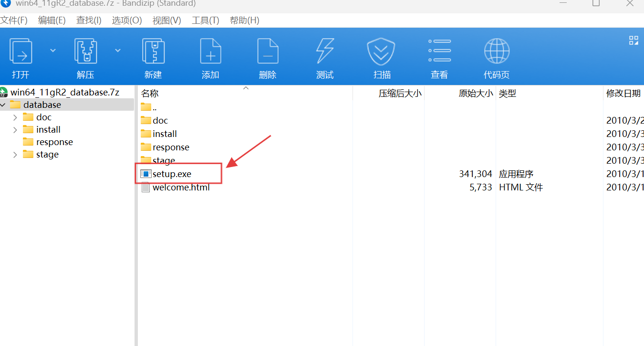
Task: Click the 应用程序 type cell
Action: (x=516, y=174)
